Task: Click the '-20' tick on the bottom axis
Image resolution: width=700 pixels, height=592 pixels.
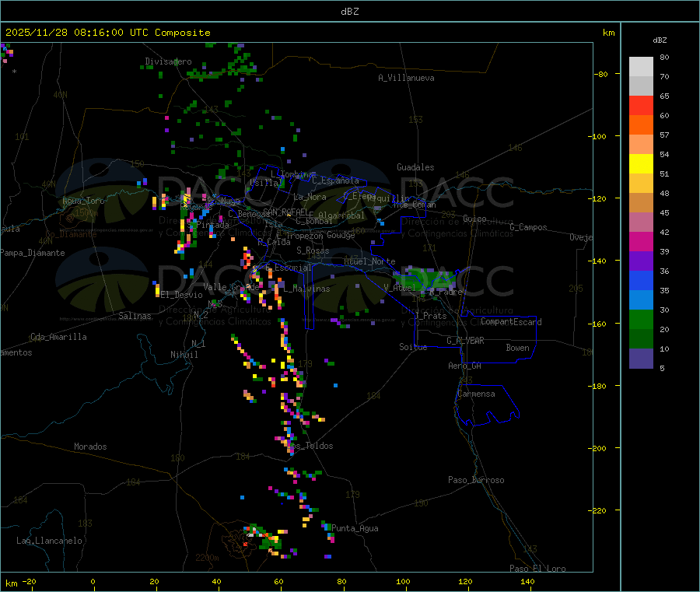Action: click(29, 581)
